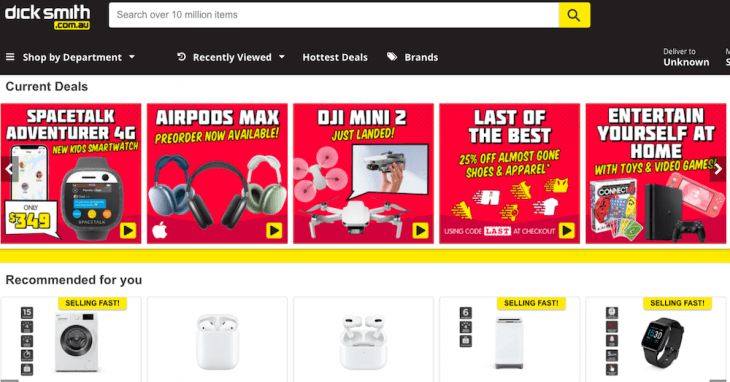Open the black smartwatch recommended product

click(656, 340)
